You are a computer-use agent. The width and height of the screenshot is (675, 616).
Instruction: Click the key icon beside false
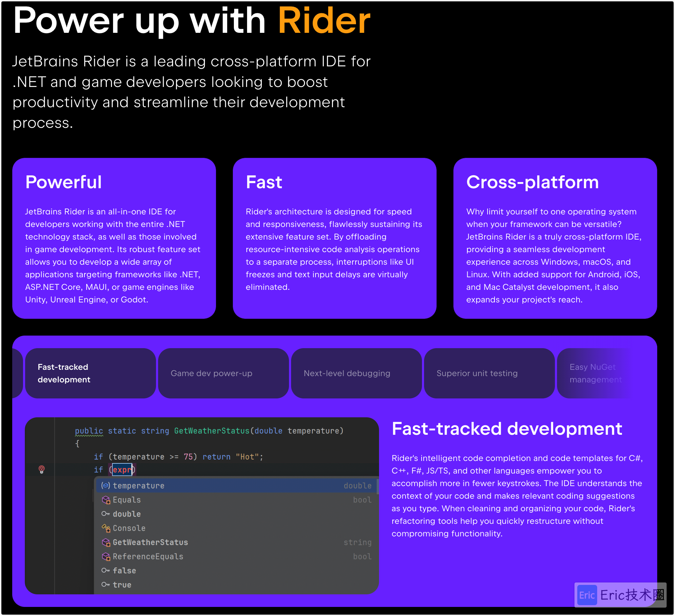click(106, 570)
